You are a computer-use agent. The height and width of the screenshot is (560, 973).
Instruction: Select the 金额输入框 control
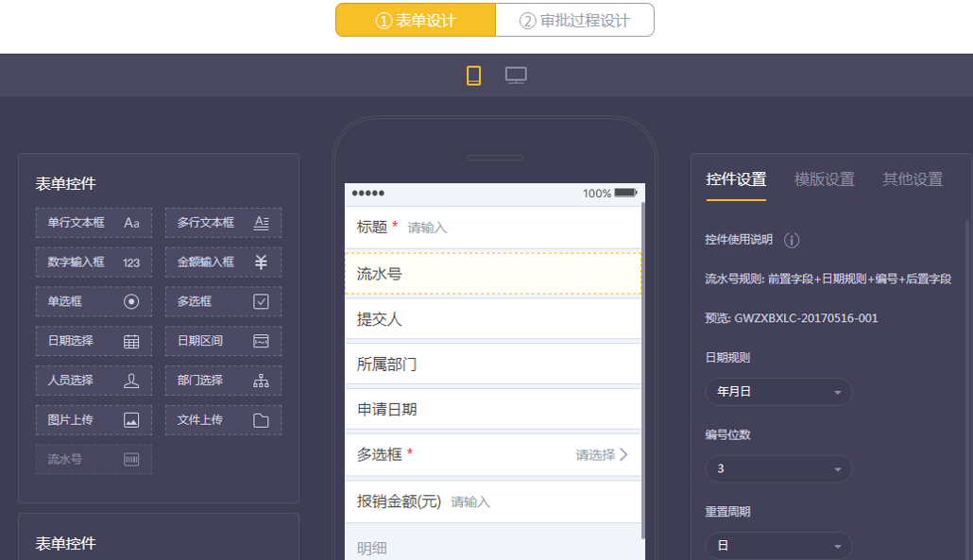(223, 263)
